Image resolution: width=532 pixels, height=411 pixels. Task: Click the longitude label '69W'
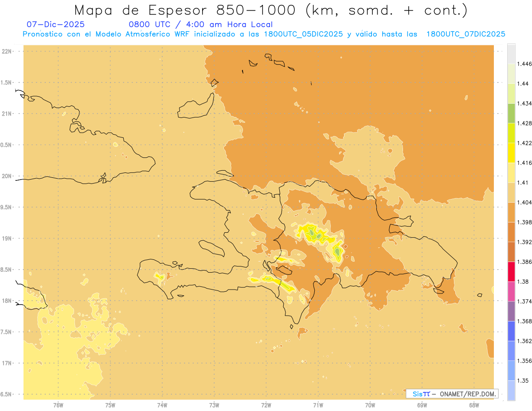coord(422,405)
